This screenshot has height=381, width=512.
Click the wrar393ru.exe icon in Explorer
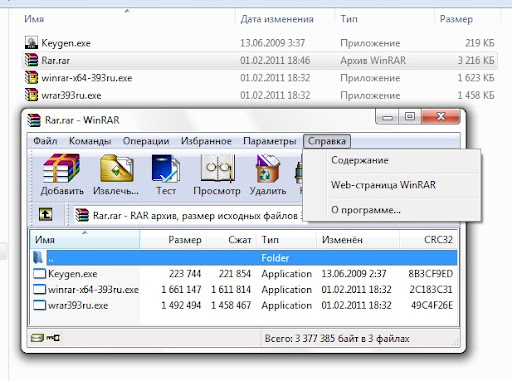[31, 95]
